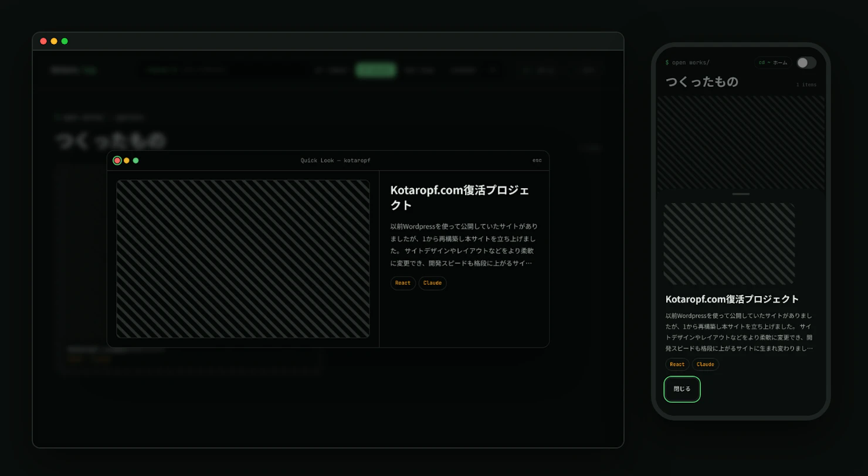Click the "Quick Look — kotaropf" title text

pos(335,161)
